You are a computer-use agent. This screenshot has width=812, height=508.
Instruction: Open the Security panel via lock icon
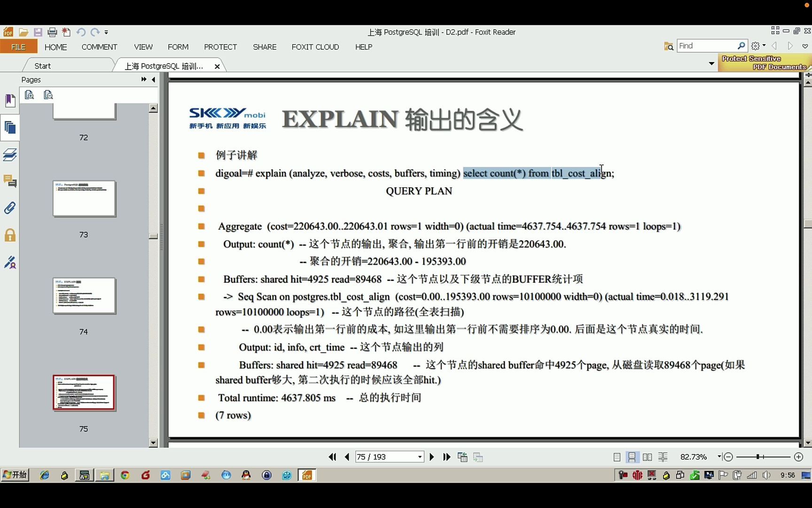pyautogui.click(x=10, y=235)
